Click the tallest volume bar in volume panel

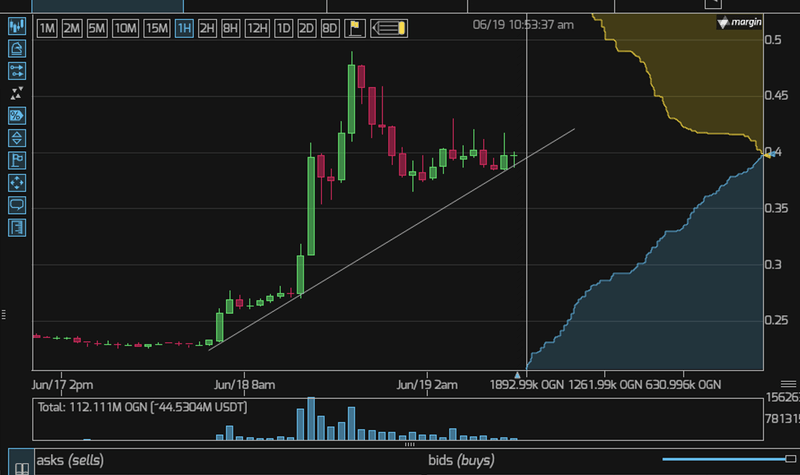[x=311, y=418]
